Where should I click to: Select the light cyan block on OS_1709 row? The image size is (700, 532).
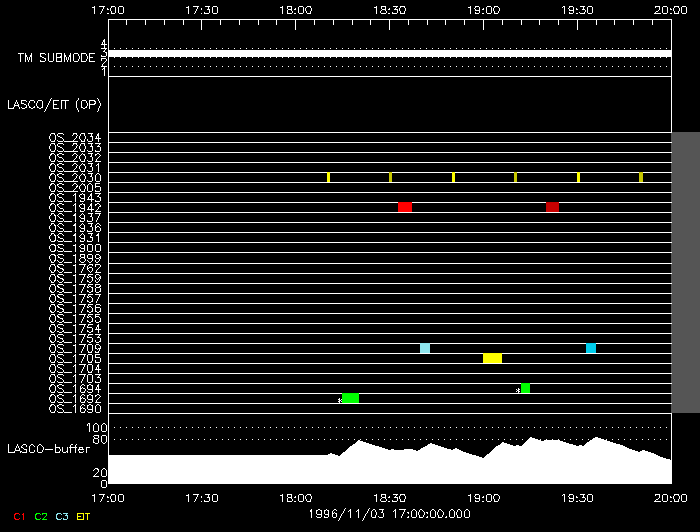coord(425,348)
